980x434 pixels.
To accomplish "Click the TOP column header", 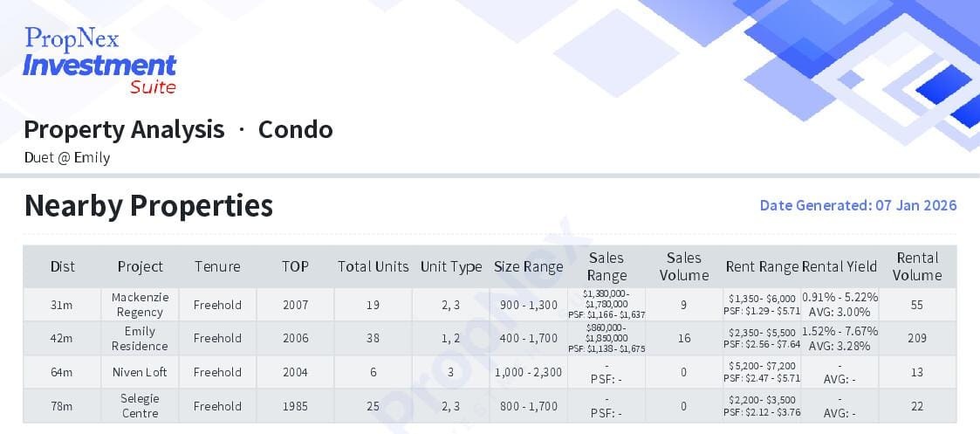I will click(x=295, y=266).
